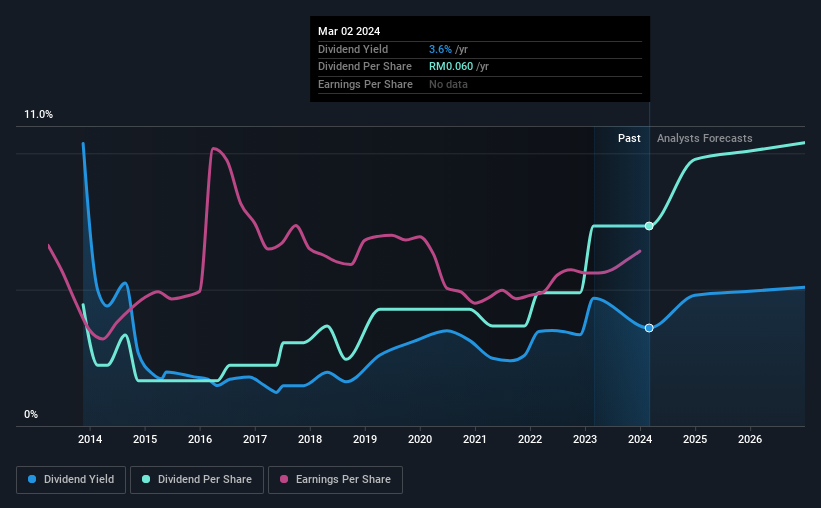Viewport: 821px width, 508px height.
Task: Click the 3.6% dividend yield value in tooltip
Action: 440,49
